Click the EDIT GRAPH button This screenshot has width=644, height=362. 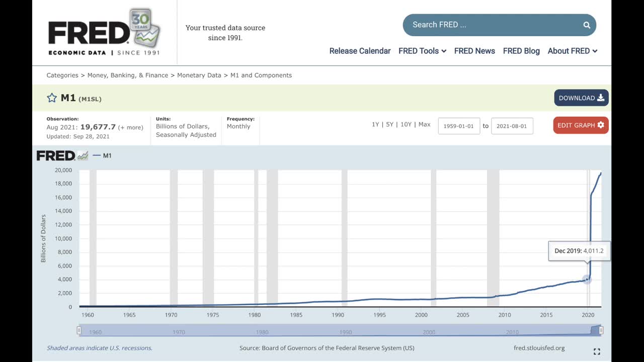(581, 125)
